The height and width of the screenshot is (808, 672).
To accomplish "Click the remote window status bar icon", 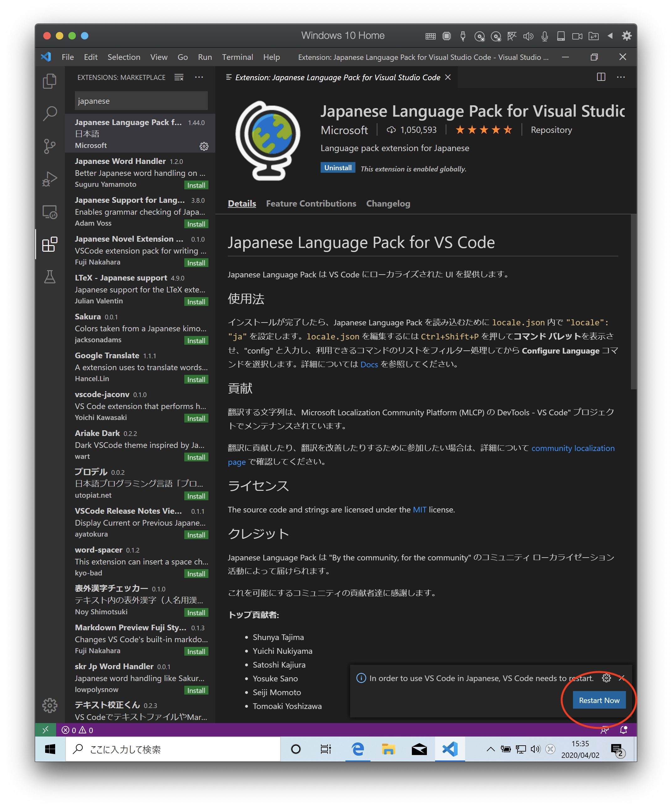I will click(45, 730).
